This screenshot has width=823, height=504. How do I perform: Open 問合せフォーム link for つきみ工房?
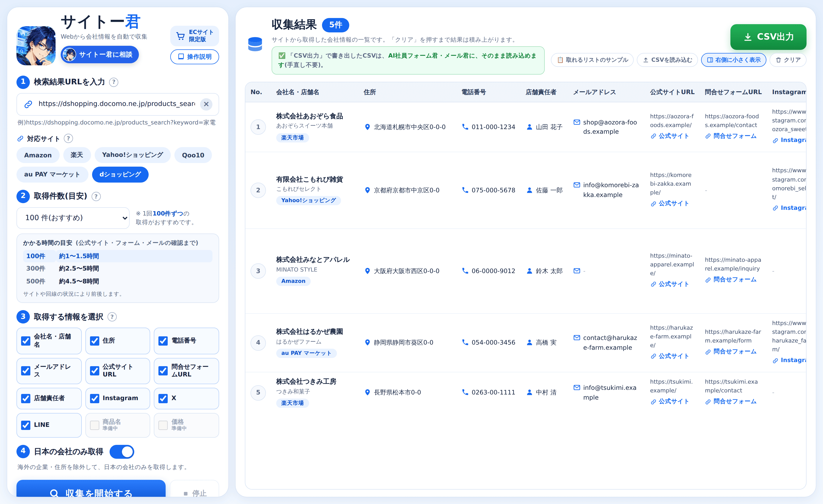(731, 401)
